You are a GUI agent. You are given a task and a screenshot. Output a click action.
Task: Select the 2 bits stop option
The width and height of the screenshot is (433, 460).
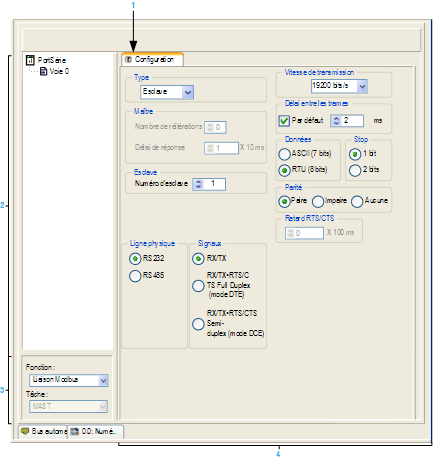(x=355, y=170)
